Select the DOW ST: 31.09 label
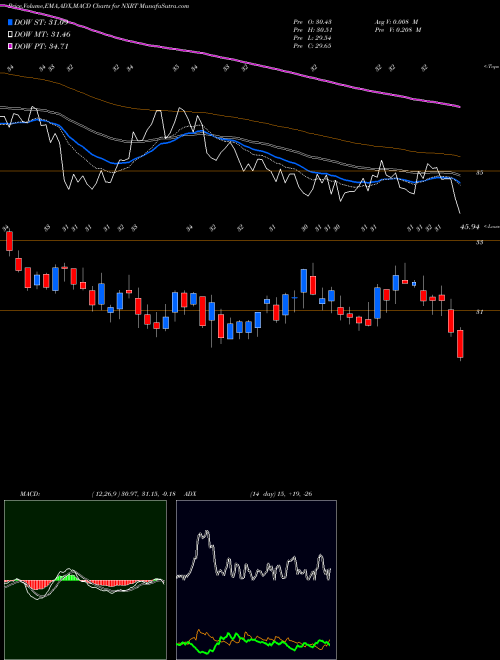Image resolution: width=500 pixels, height=660 pixels. (x=41, y=22)
